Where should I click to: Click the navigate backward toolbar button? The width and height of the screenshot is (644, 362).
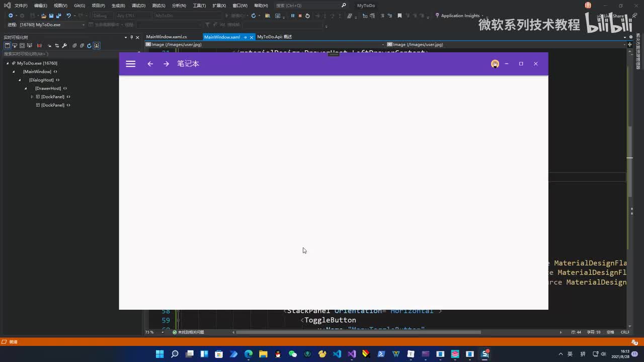click(x=11, y=16)
